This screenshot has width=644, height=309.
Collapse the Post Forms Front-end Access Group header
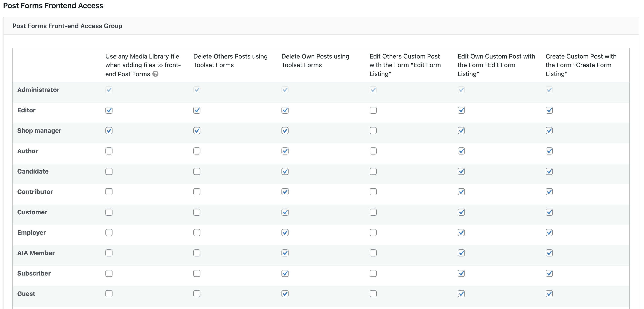tap(321, 26)
